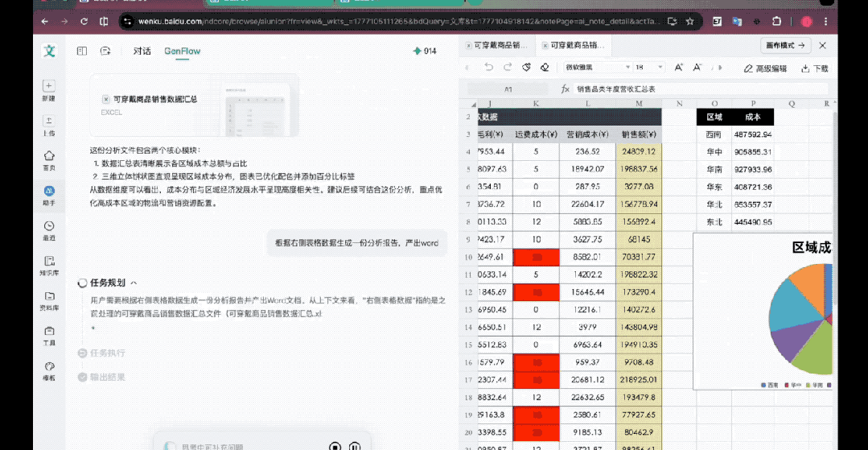Open the 资料库 library sidebar icon

[49, 296]
